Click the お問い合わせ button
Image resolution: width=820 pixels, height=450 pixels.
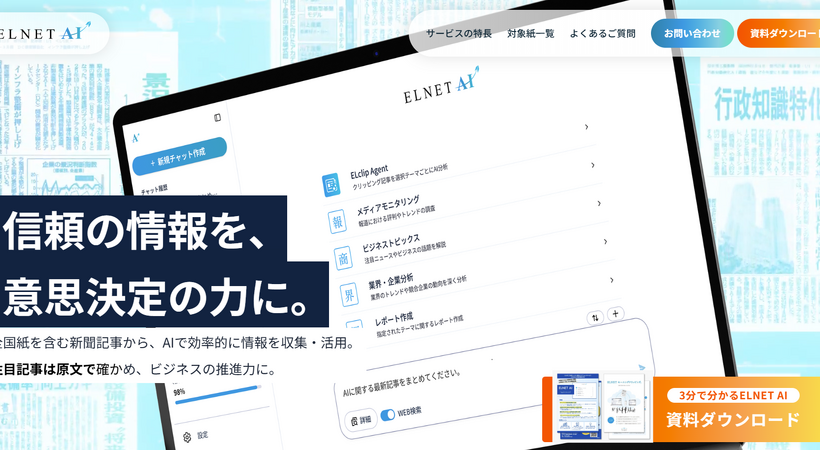[x=692, y=33]
